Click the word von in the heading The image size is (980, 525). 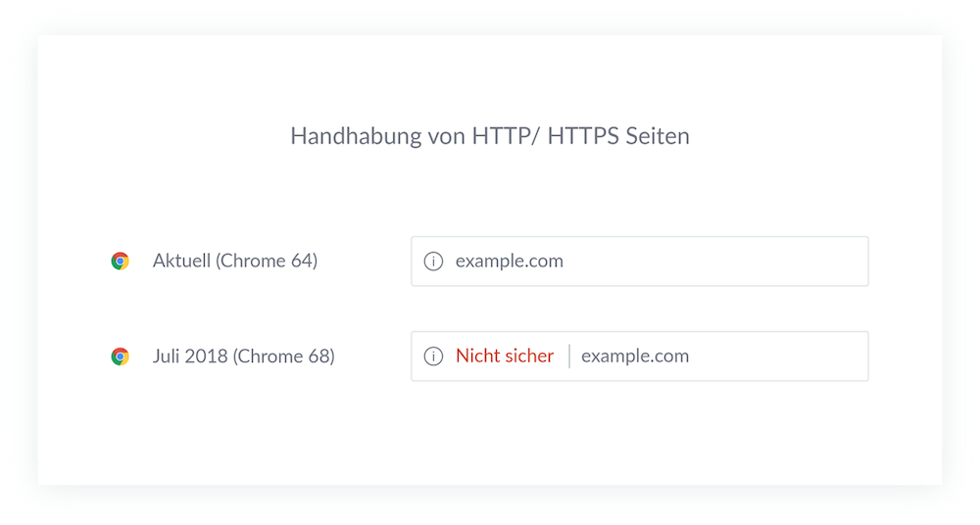447,137
